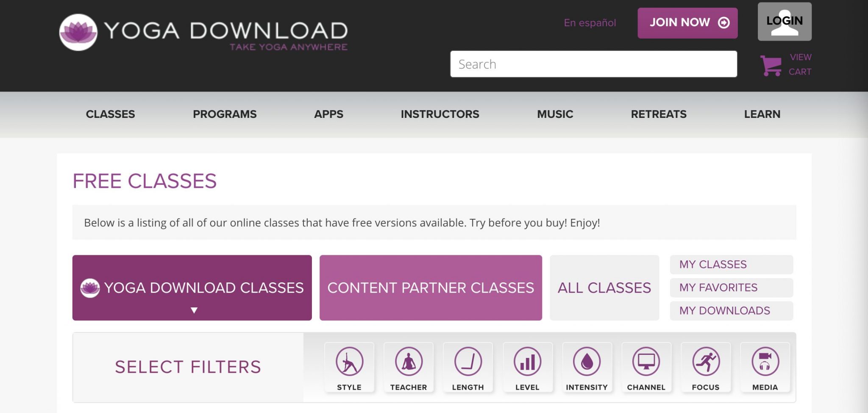
Task: Open My Favorites
Action: 732,287
